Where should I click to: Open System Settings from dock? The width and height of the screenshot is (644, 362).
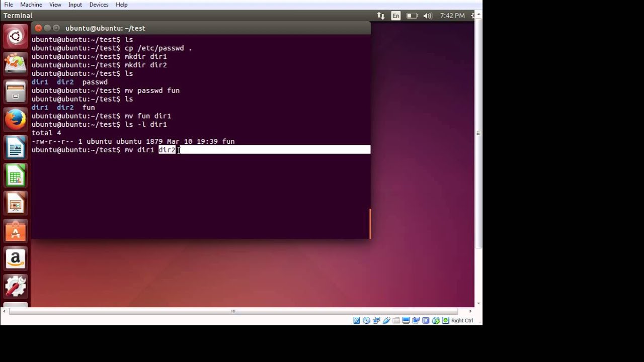pyautogui.click(x=16, y=287)
